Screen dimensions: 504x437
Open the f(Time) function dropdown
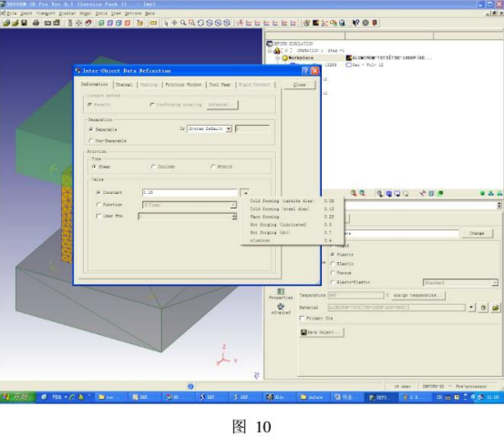coord(233,205)
